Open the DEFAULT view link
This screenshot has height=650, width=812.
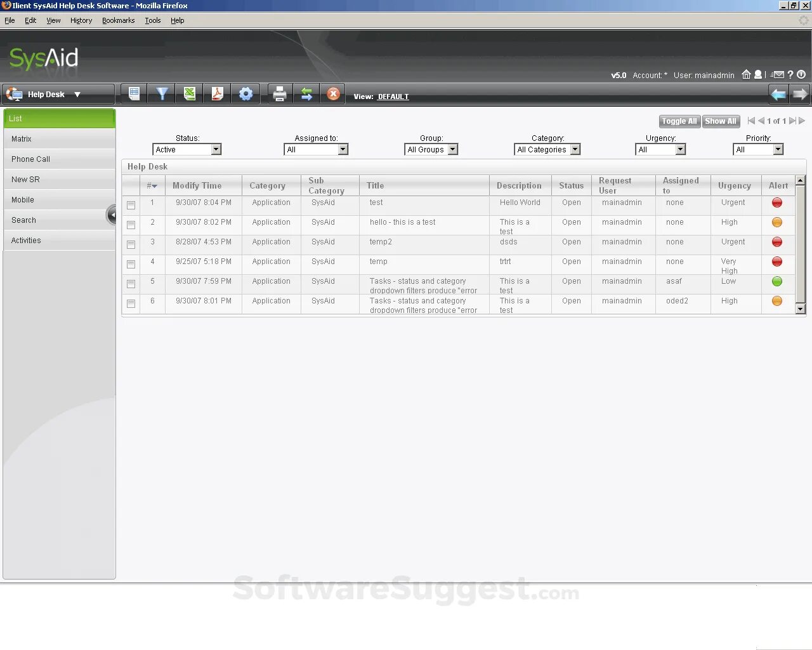pyautogui.click(x=393, y=96)
